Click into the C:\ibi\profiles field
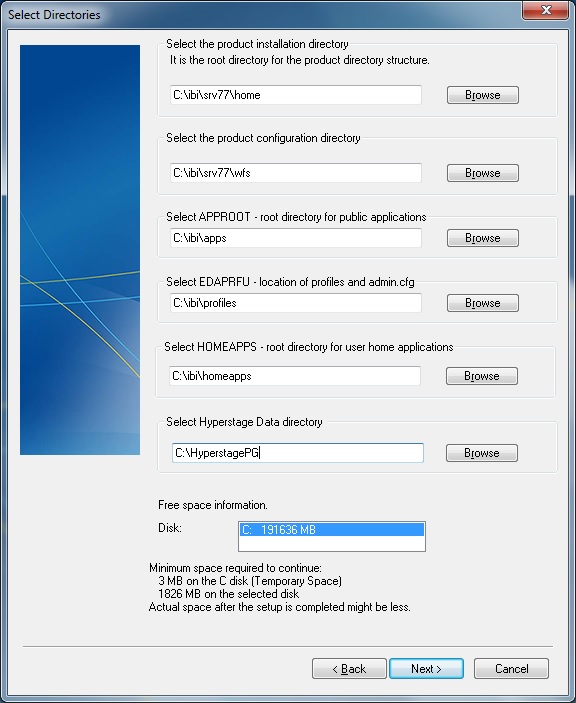 [296, 303]
